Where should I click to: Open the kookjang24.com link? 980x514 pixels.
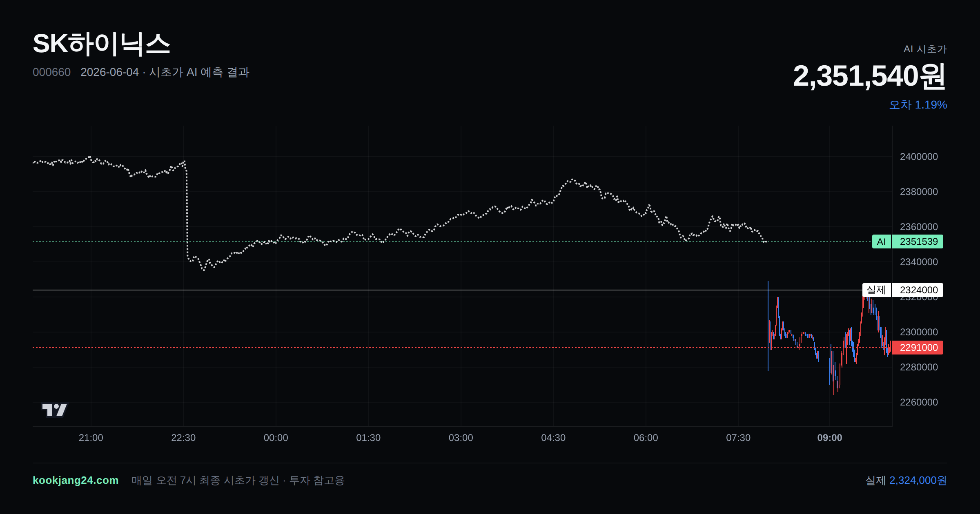coord(76,480)
